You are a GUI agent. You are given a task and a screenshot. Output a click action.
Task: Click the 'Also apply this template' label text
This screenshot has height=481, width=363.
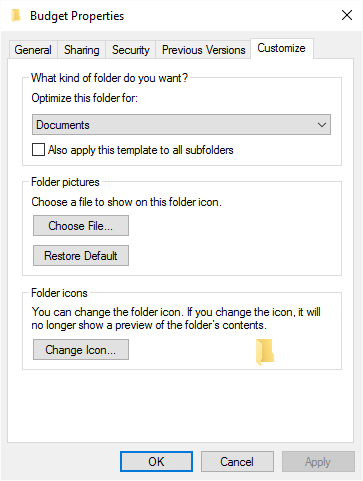click(141, 150)
